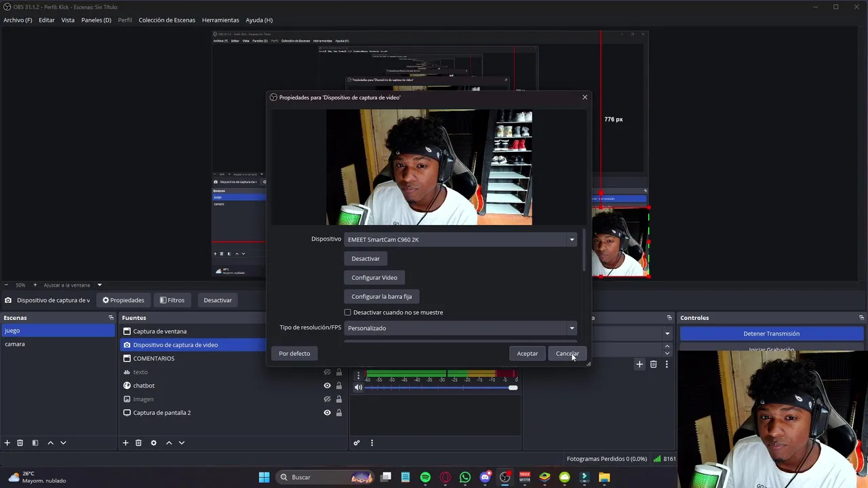The width and height of the screenshot is (868, 488).
Task: Add a new source in Fuentes panel
Action: [x=125, y=443]
